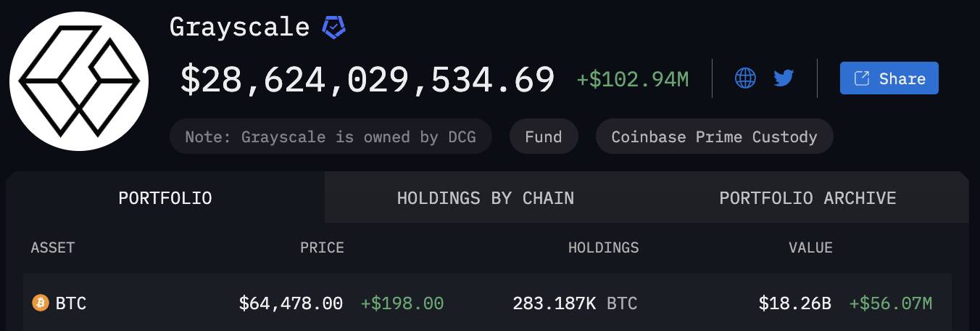Open the website globe icon
Image resolution: width=980 pixels, height=331 pixels.
745,78
